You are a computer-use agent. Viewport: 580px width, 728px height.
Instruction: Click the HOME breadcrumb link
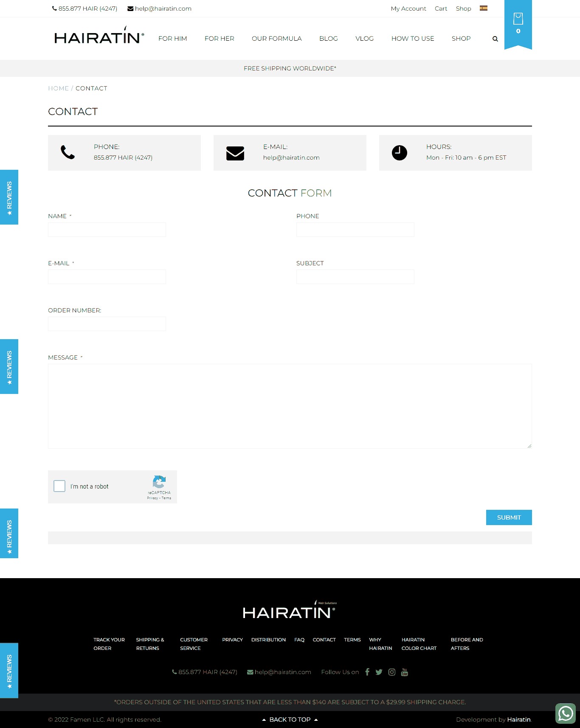59,88
